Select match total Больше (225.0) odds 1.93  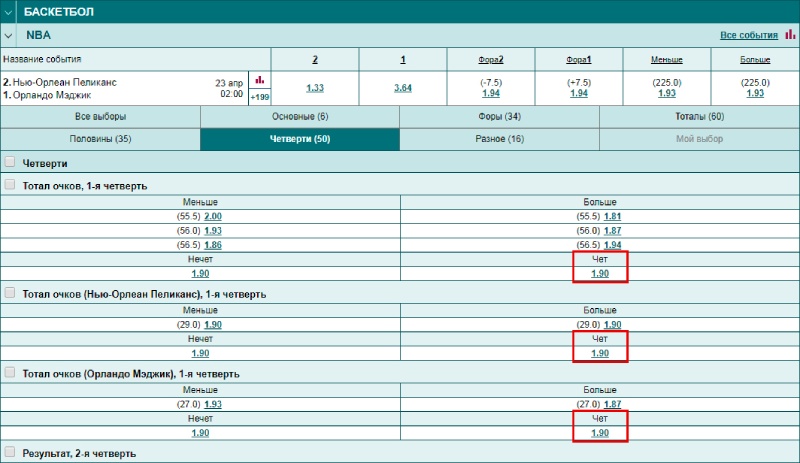click(x=755, y=93)
